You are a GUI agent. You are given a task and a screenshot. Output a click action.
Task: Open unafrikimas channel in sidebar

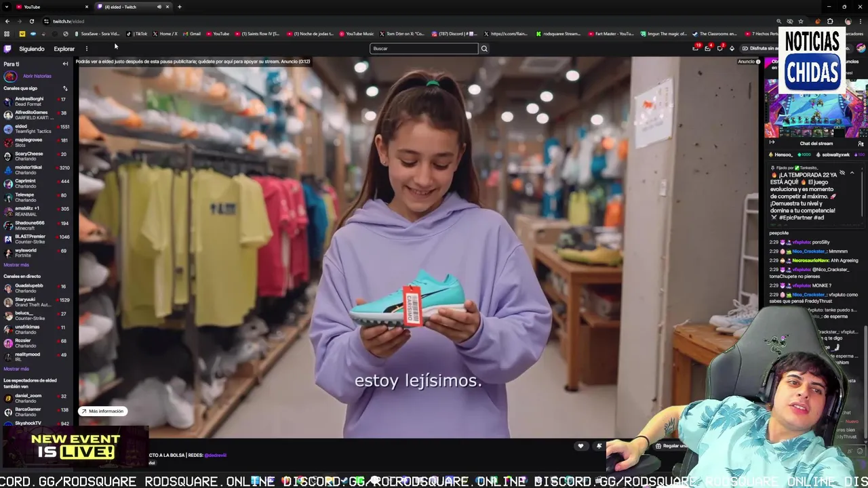[x=36, y=329]
